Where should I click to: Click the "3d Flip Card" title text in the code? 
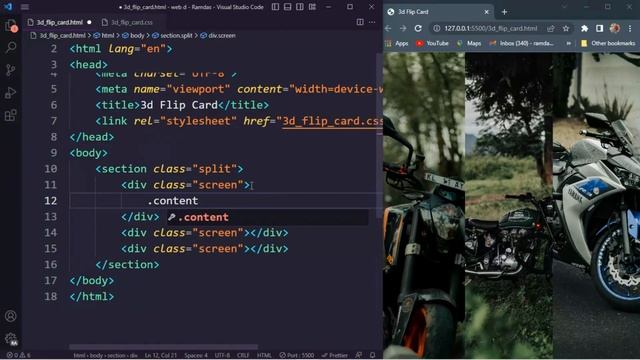(179, 105)
